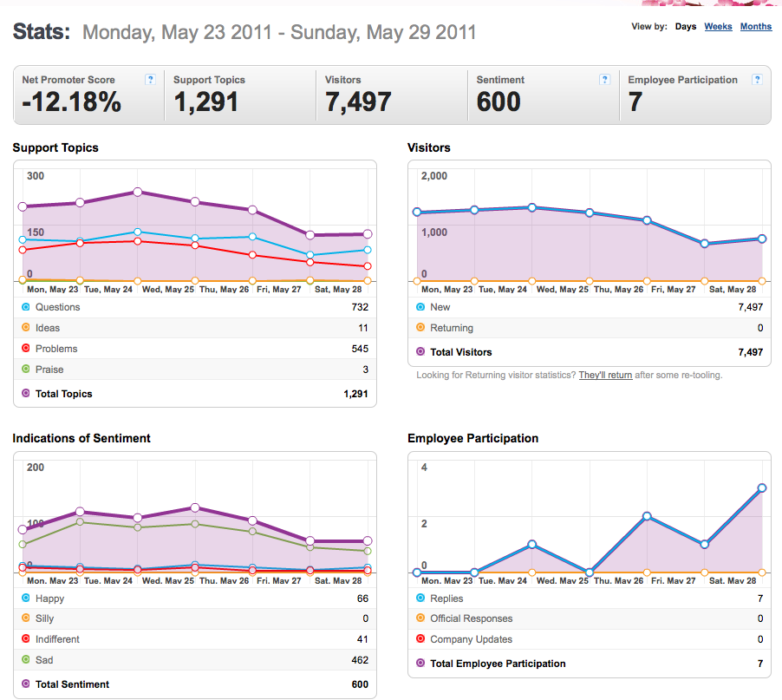The height and width of the screenshot is (700, 782).
Task: Click the blue Replies legend dot
Action: point(420,598)
